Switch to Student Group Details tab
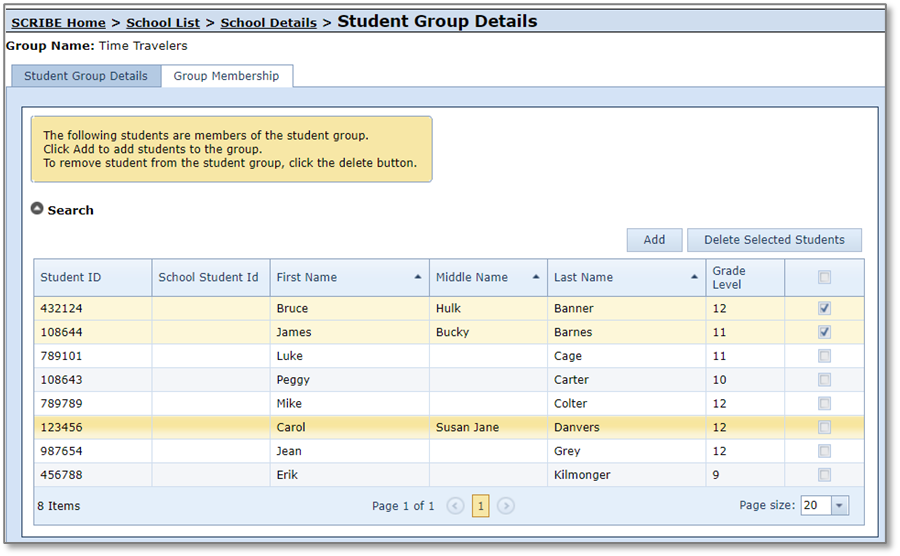This screenshot has height=556, width=900. tap(86, 76)
